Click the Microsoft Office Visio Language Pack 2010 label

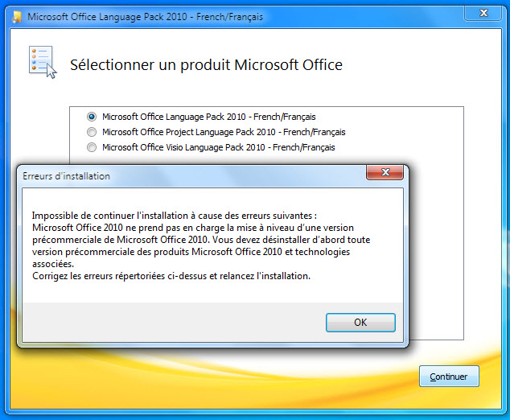[x=219, y=147]
